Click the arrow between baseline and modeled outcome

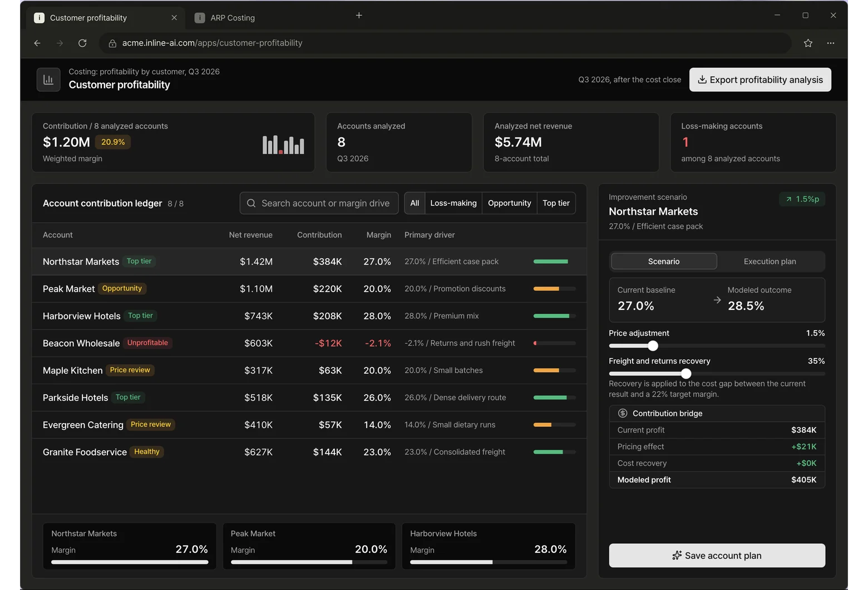pyautogui.click(x=717, y=300)
